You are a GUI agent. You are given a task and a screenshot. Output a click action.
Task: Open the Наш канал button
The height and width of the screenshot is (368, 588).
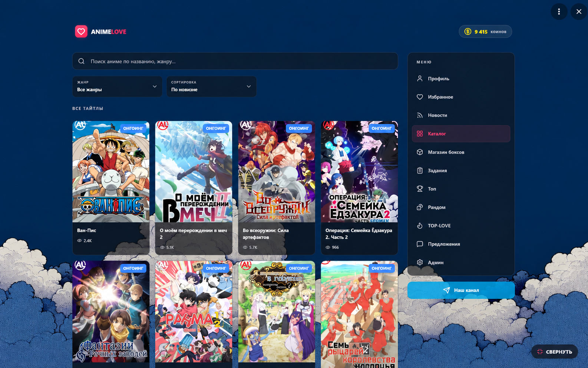[x=461, y=290]
